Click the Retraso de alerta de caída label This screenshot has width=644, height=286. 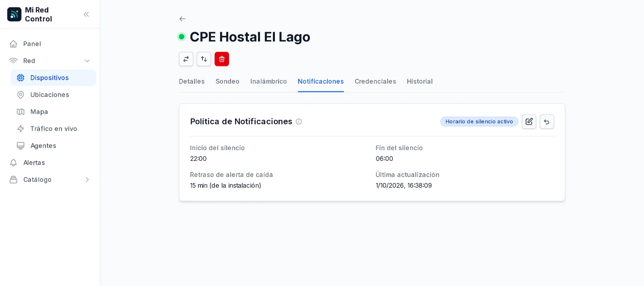coord(231,175)
